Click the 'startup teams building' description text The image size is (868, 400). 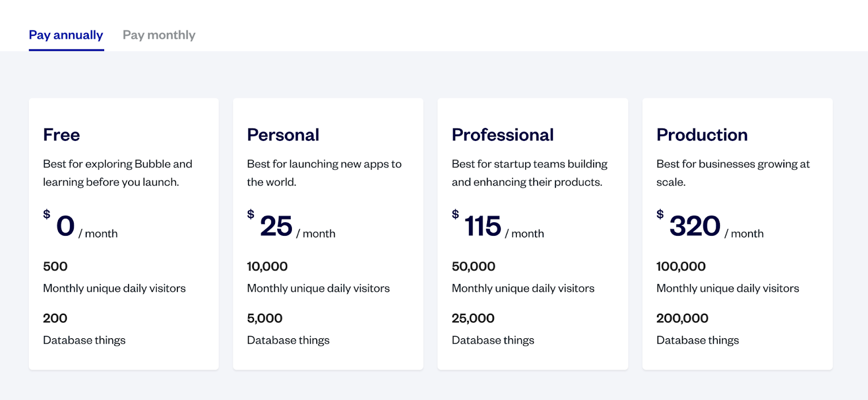pyautogui.click(x=529, y=173)
